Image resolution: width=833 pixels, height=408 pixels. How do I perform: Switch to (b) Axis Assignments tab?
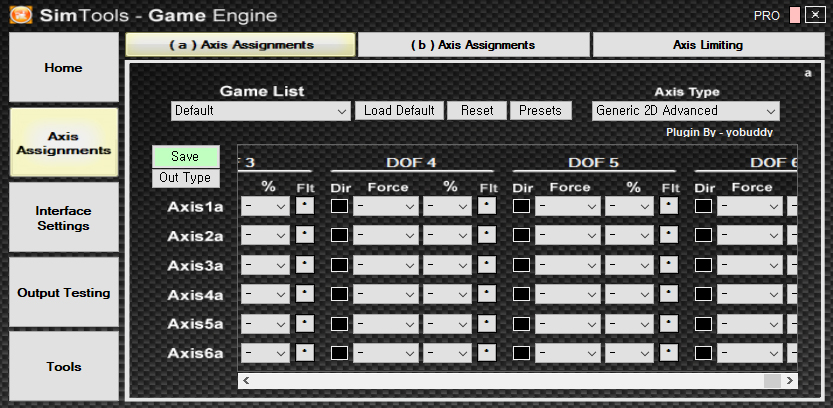tap(473, 45)
